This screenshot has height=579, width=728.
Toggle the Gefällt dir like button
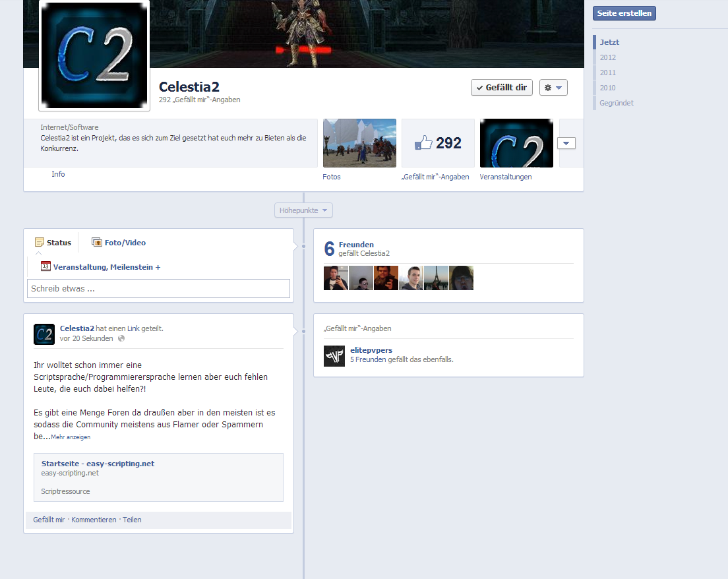501,87
